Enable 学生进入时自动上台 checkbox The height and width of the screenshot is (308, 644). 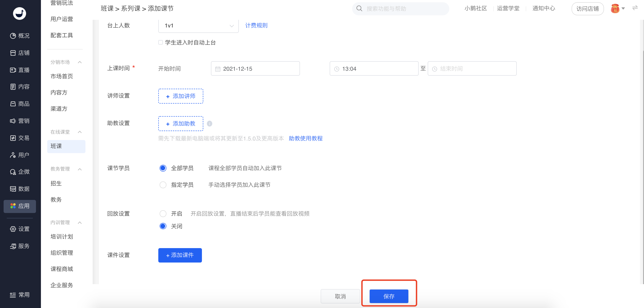point(161,42)
